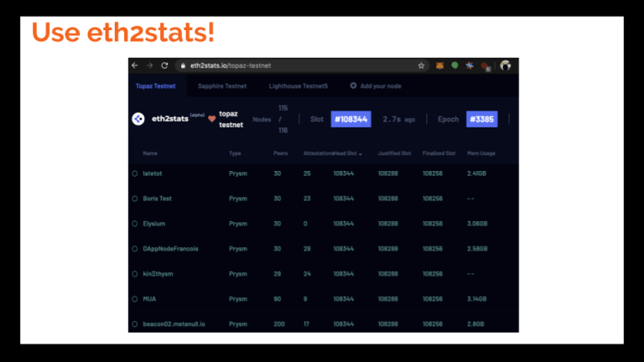Open the MetaMask fox extension

439,65
